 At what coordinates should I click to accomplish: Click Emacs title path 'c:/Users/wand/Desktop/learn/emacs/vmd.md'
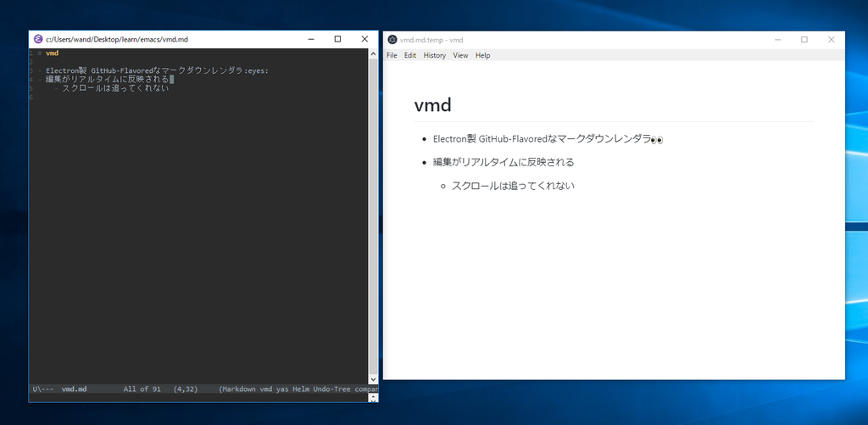tap(117, 39)
